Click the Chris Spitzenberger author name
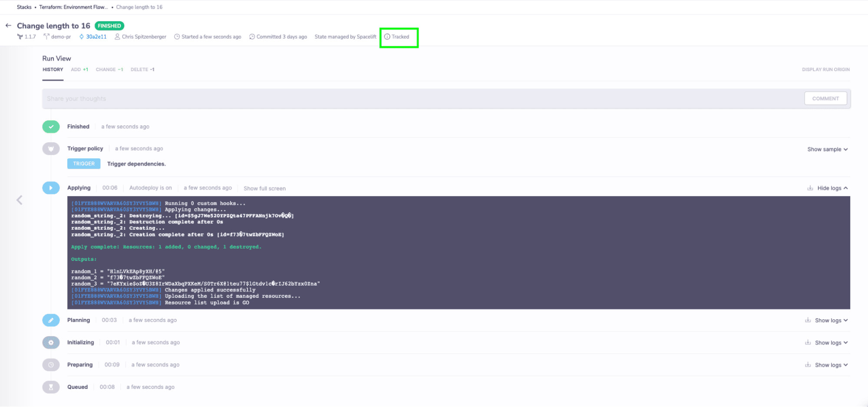The width and height of the screenshot is (868, 407). (x=144, y=37)
